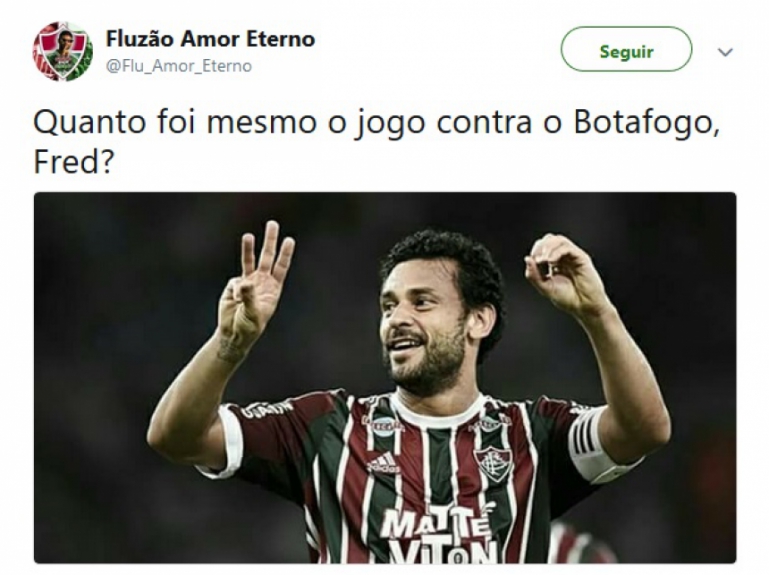Click the Fluminense crest on the jersey
This screenshot has width=769, height=575.
[x=494, y=464]
